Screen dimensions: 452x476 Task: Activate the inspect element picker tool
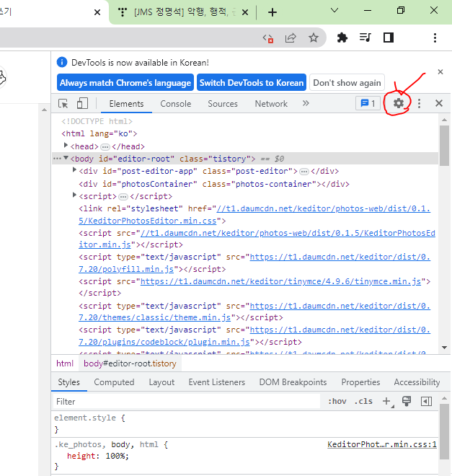(x=63, y=104)
